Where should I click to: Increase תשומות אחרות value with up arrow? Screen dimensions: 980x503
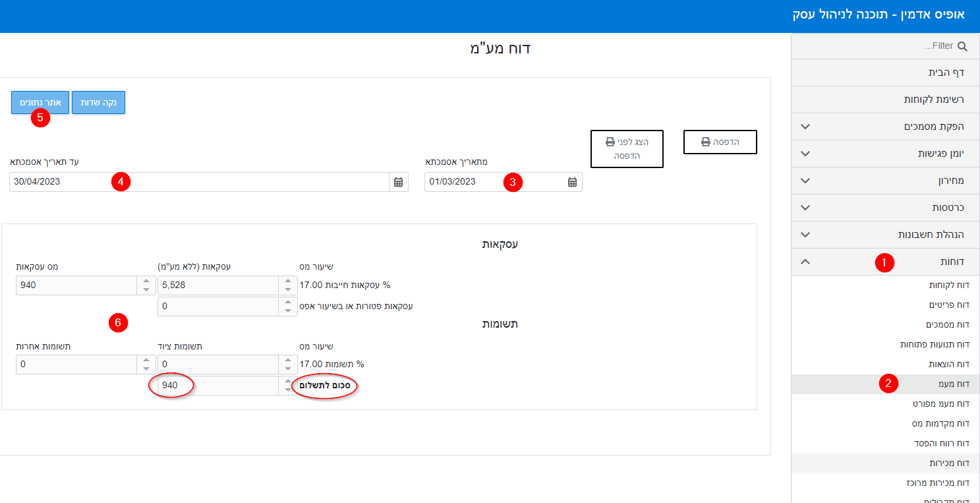click(x=146, y=361)
